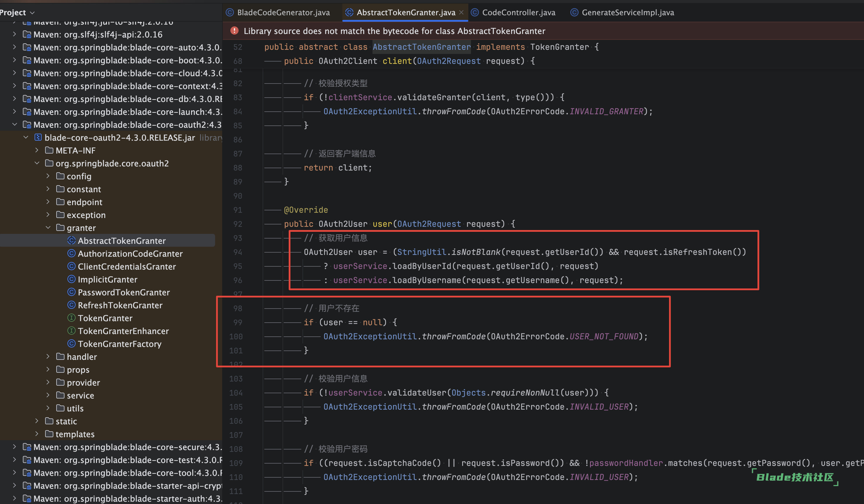Click the CodeController.java tab class icon
Image resolution: width=864 pixels, height=504 pixels.
click(x=475, y=13)
